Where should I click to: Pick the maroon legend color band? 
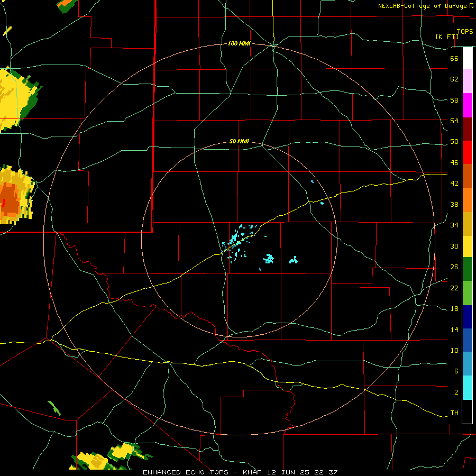tap(467, 129)
